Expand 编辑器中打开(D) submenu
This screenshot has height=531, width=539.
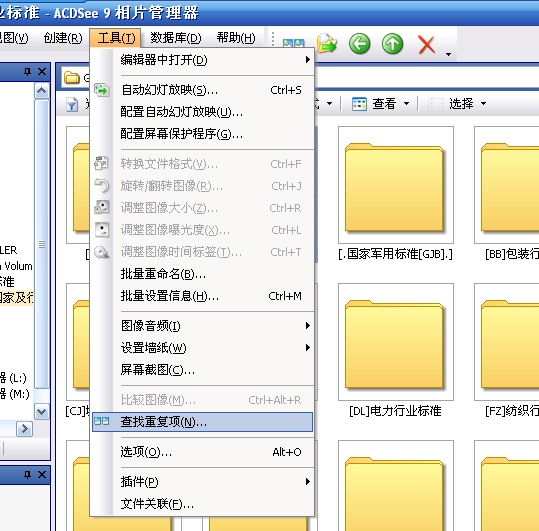(x=202, y=60)
